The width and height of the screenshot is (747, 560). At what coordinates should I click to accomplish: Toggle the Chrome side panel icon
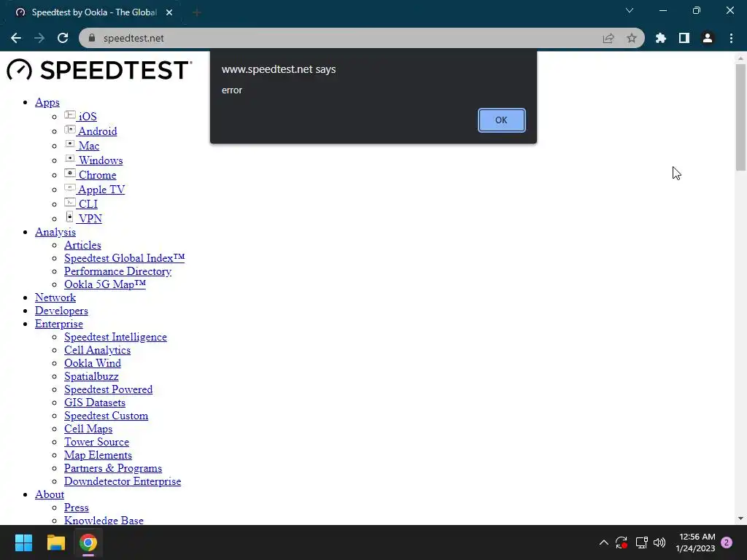pos(684,38)
